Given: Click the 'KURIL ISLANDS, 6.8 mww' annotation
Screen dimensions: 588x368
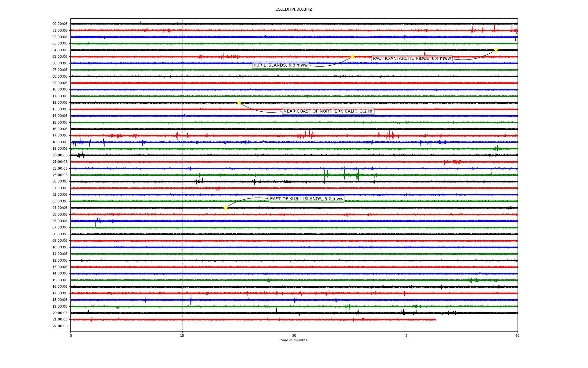Looking at the screenshot, I should [281, 65].
